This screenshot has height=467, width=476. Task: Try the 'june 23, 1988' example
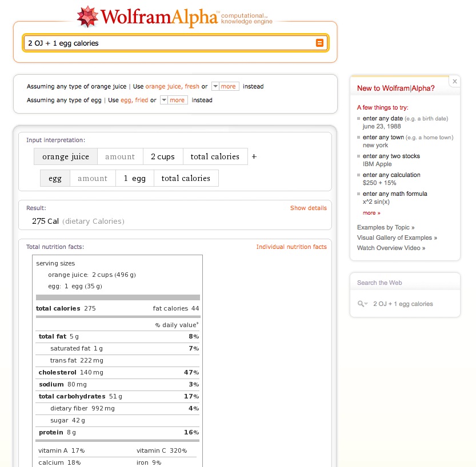[x=382, y=126]
